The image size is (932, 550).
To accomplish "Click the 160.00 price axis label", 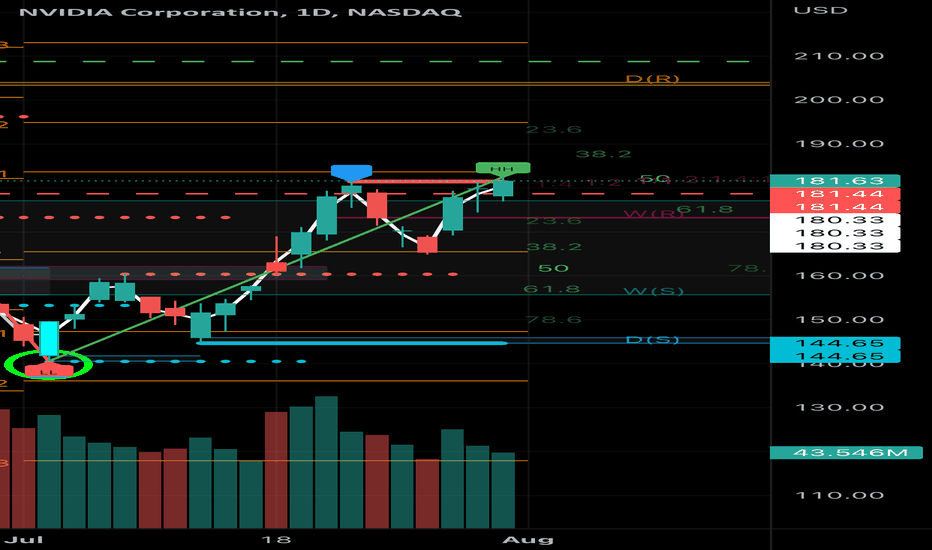I will (839, 276).
